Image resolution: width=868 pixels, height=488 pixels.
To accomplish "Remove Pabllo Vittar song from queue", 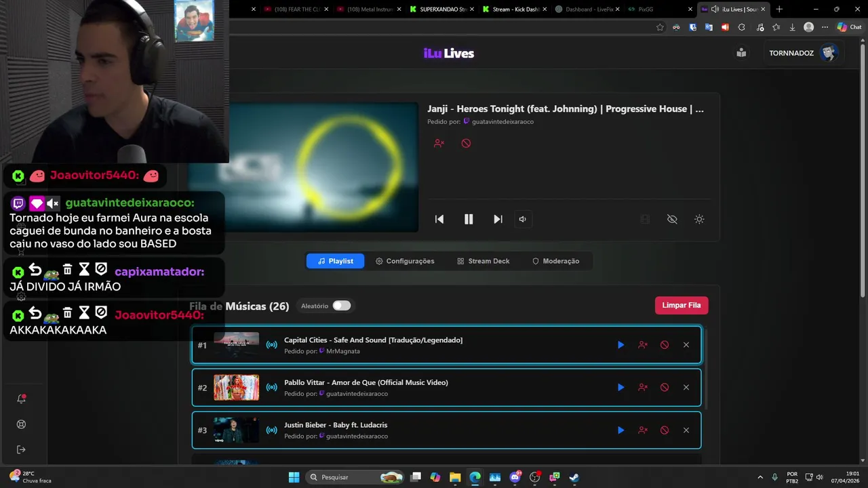I will (x=686, y=388).
